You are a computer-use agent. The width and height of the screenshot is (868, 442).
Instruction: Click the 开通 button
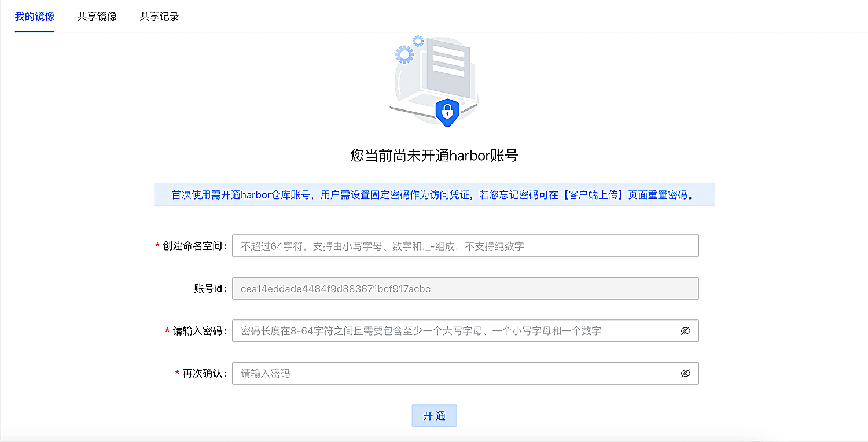tap(434, 416)
